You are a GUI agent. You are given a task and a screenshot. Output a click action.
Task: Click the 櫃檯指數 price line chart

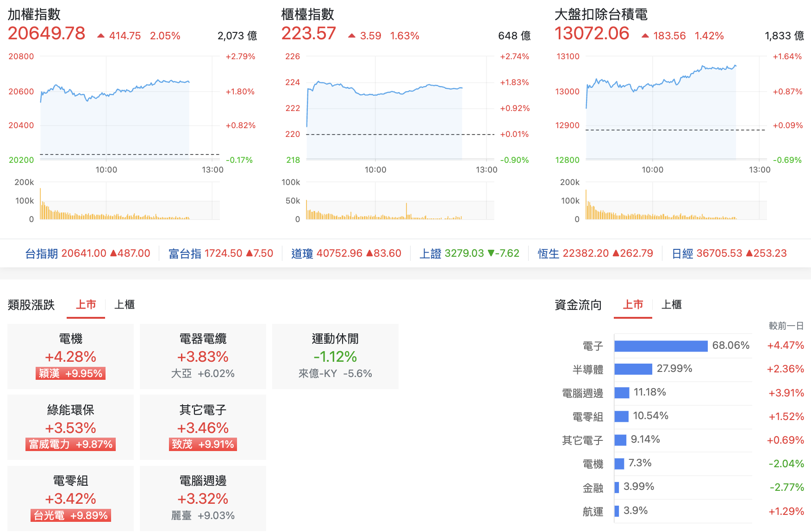click(400, 108)
